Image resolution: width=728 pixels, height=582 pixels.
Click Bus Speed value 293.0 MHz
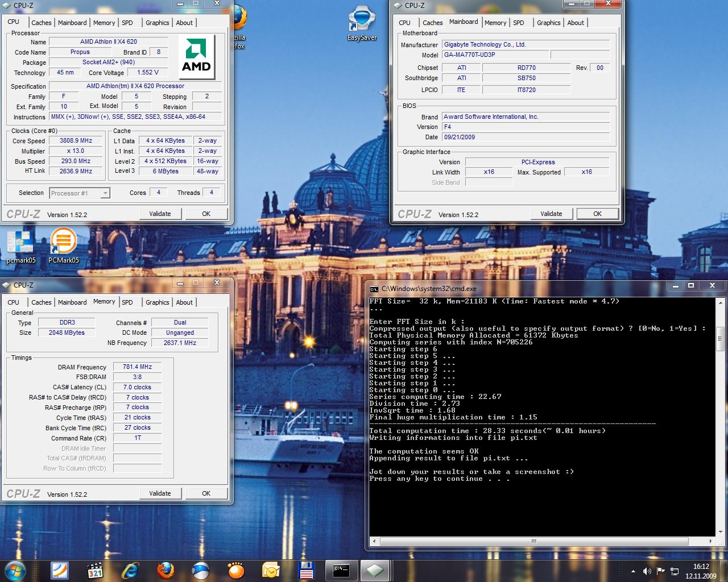coord(76,161)
